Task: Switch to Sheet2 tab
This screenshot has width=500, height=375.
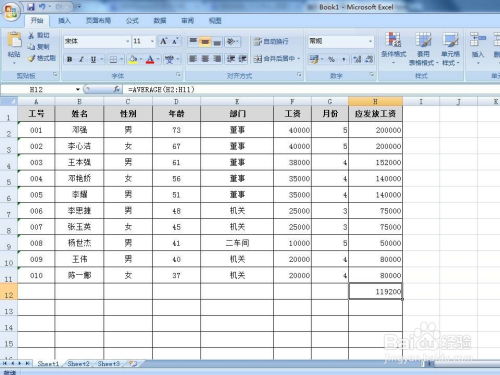Action: [78, 364]
